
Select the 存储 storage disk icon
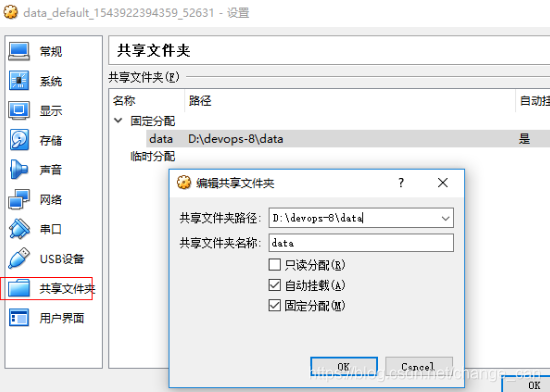tap(19, 140)
